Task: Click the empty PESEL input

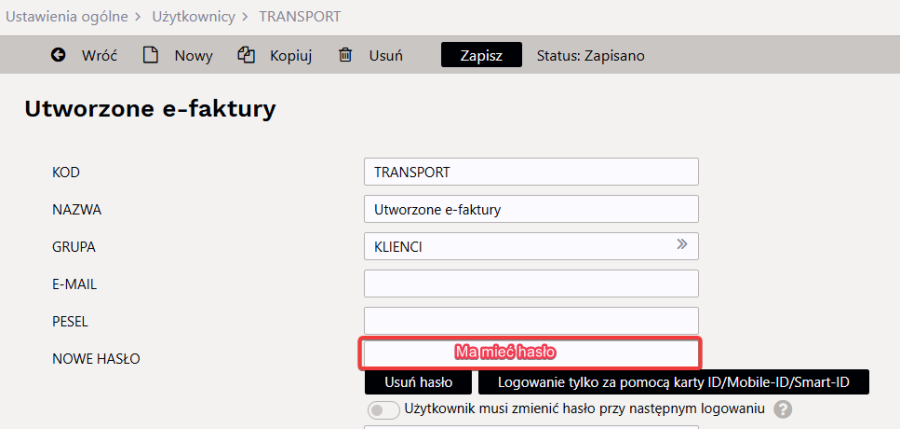Action: 530,321
